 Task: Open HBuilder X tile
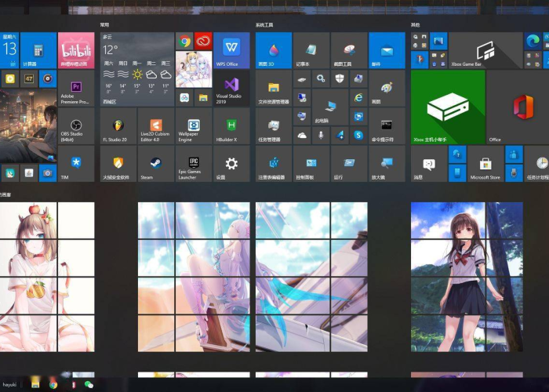tap(232, 126)
